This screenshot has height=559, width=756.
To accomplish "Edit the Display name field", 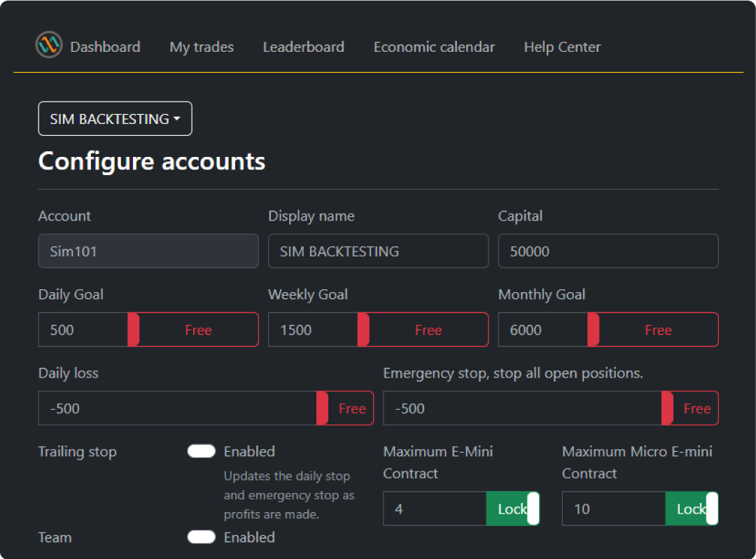I will click(x=378, y=251).
